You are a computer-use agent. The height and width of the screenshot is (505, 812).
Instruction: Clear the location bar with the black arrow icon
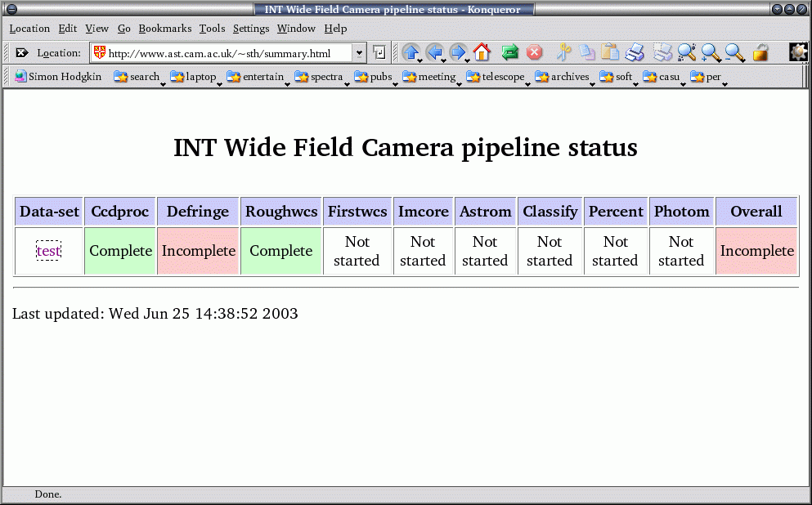click(22, 53)
